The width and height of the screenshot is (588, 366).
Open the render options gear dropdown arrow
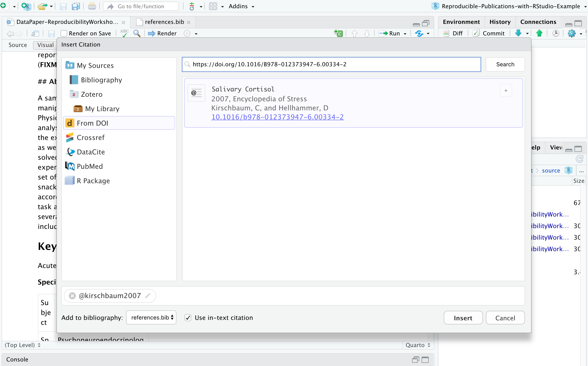tap(196, 34)
